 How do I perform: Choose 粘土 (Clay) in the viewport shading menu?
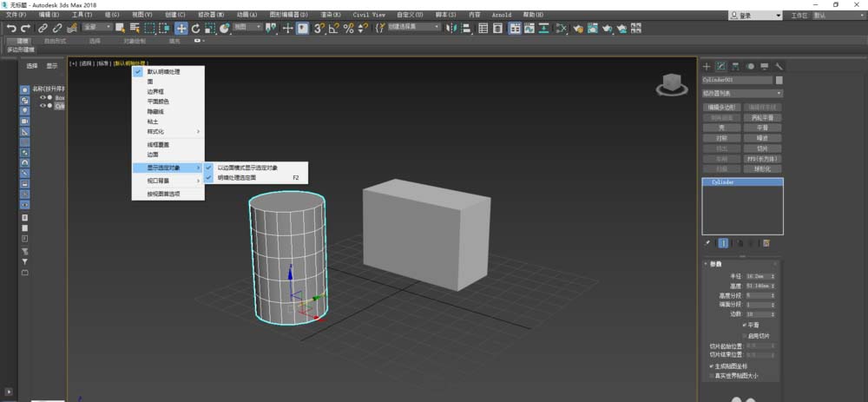pyautogui.click(x=153, y=122)
